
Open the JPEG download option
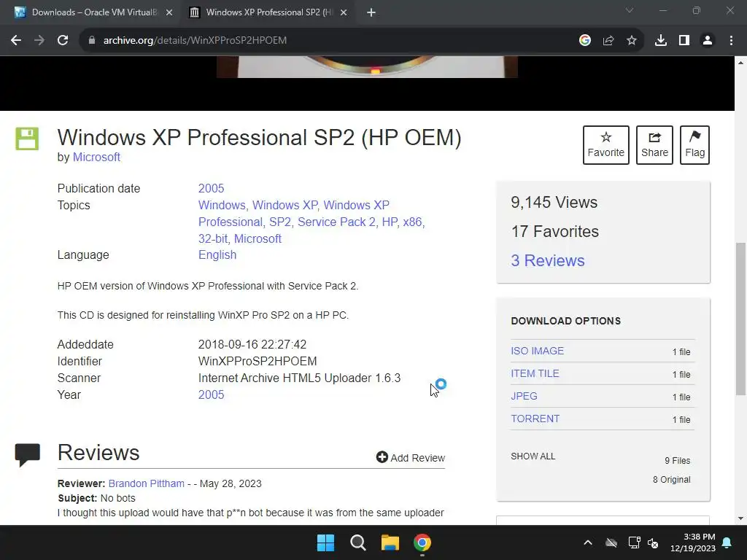[524, 396]
